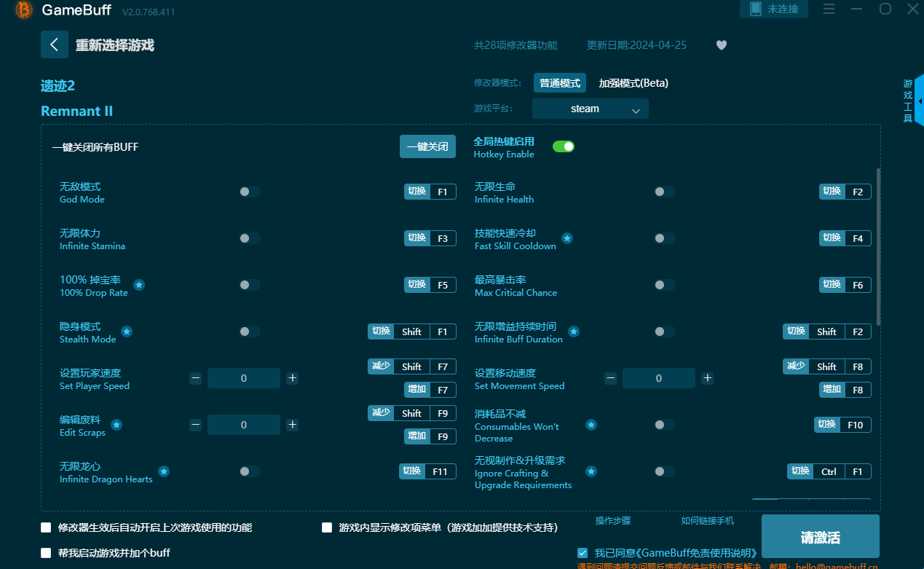This screenshot has width=924, height=569.
Task: Toggle the global Hotkey Enable switch
Action: click(x=564, y=146)
